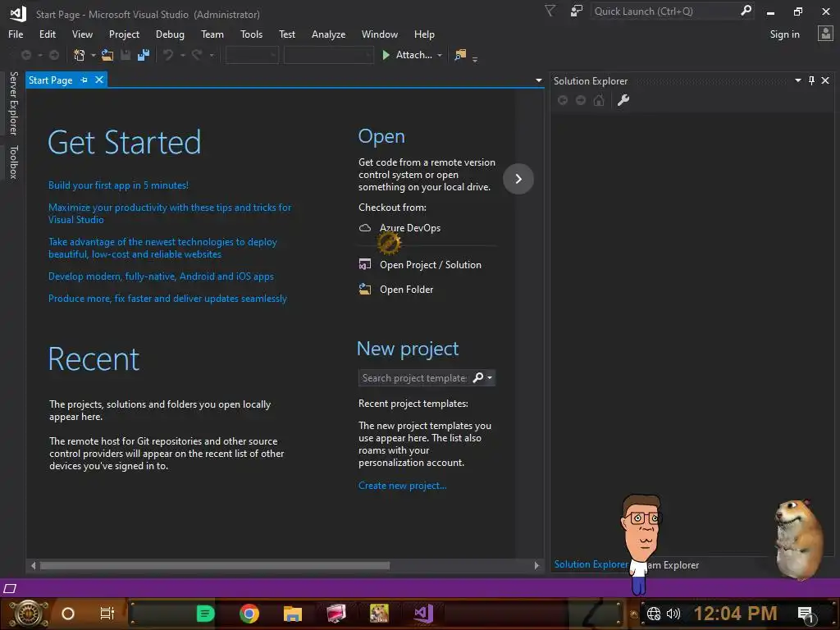Click the Search project templates field
Screen dimensions: 840x630
(414, 377)
